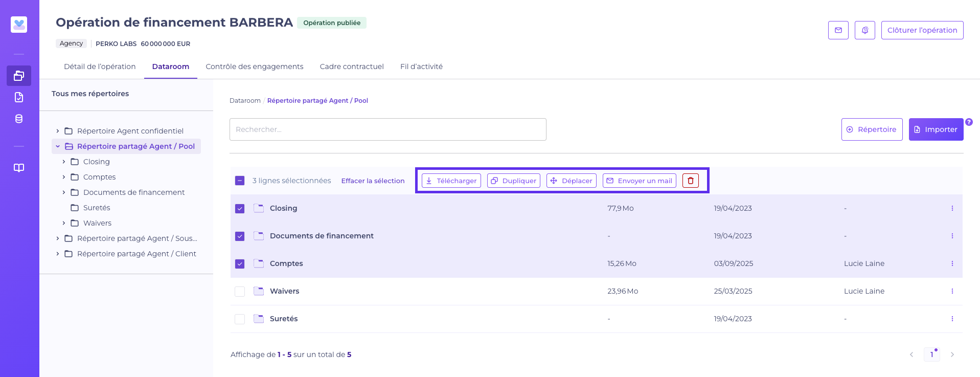
Task: Collapse Répertoire partagé Agent / Pool tree node
Action: 58,146
